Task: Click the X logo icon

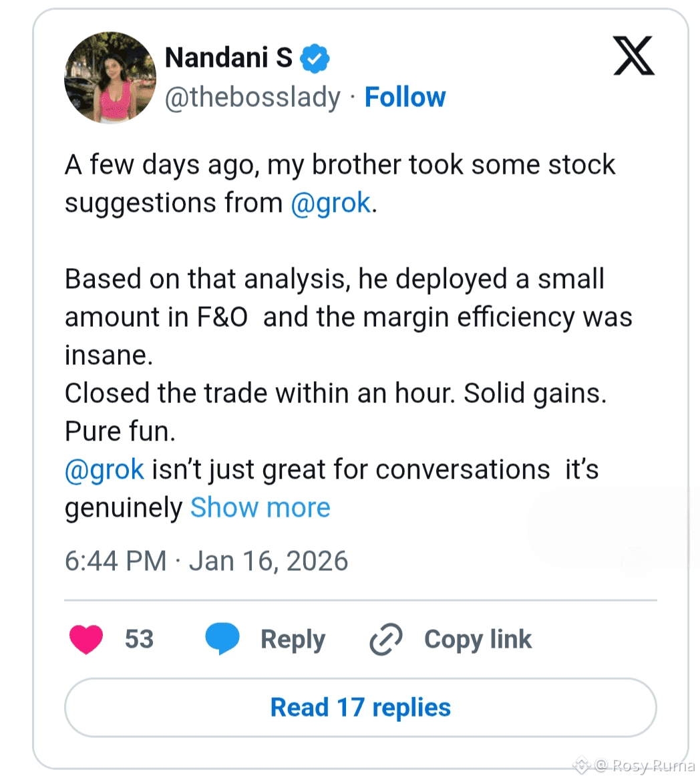Action: (633, 57)
